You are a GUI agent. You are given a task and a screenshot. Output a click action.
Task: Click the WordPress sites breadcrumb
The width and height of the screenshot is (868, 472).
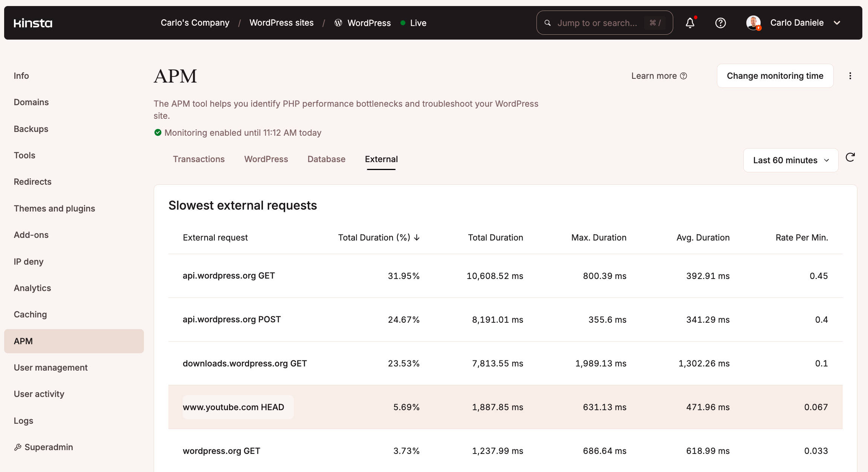pyautogui.click(x=281, y=23)
